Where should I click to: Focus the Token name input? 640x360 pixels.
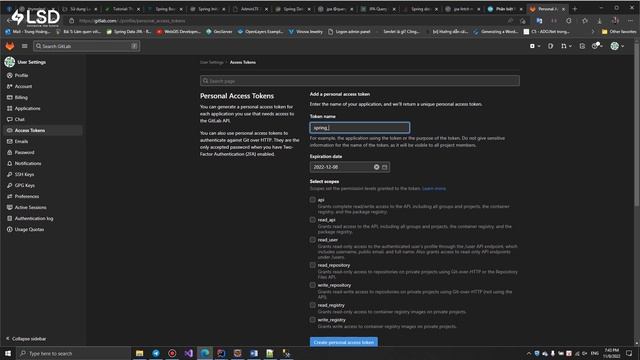pos(360,128)
